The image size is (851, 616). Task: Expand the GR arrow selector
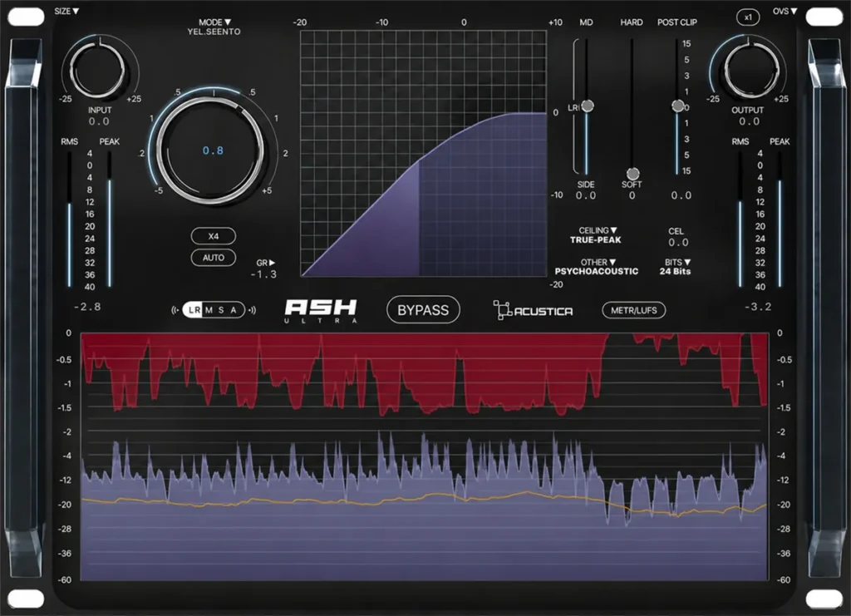(x=265, y=263)
